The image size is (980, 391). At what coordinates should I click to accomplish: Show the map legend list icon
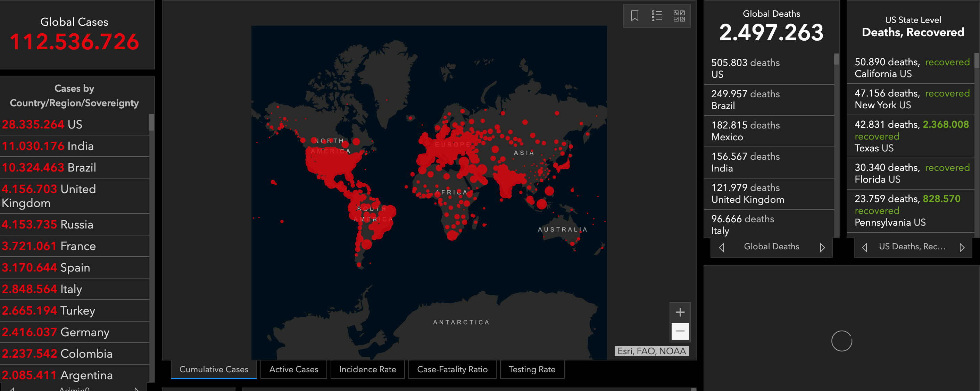[x=657, y=16]
